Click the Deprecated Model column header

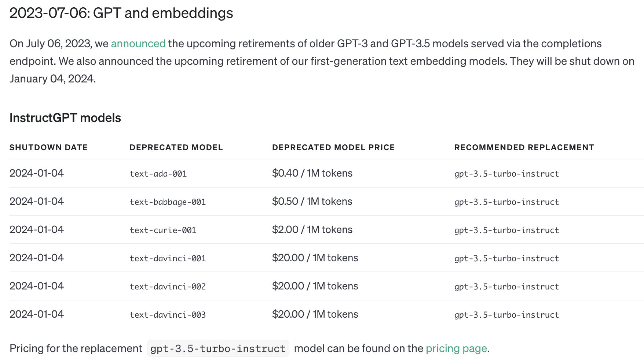coord(176,147)
